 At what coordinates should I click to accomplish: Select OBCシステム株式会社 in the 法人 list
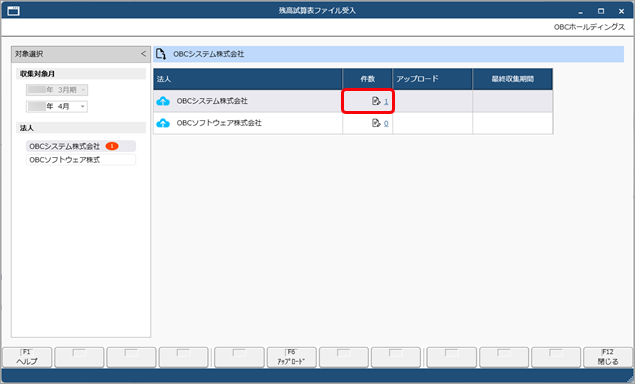[x=81, y=146]
